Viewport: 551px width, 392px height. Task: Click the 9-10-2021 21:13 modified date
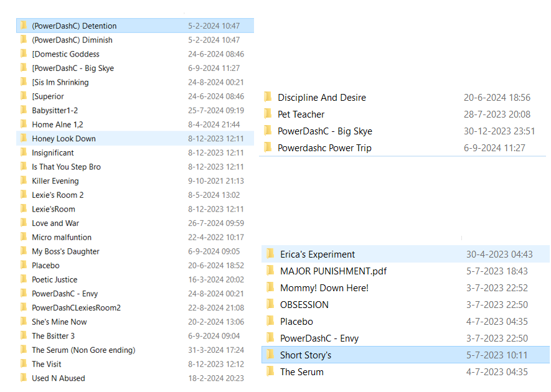point(216,181)
